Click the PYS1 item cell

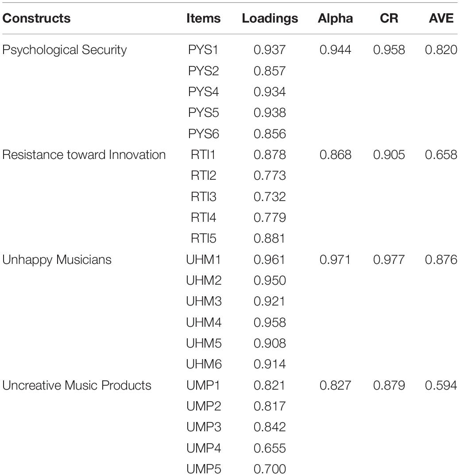point(203,50)
